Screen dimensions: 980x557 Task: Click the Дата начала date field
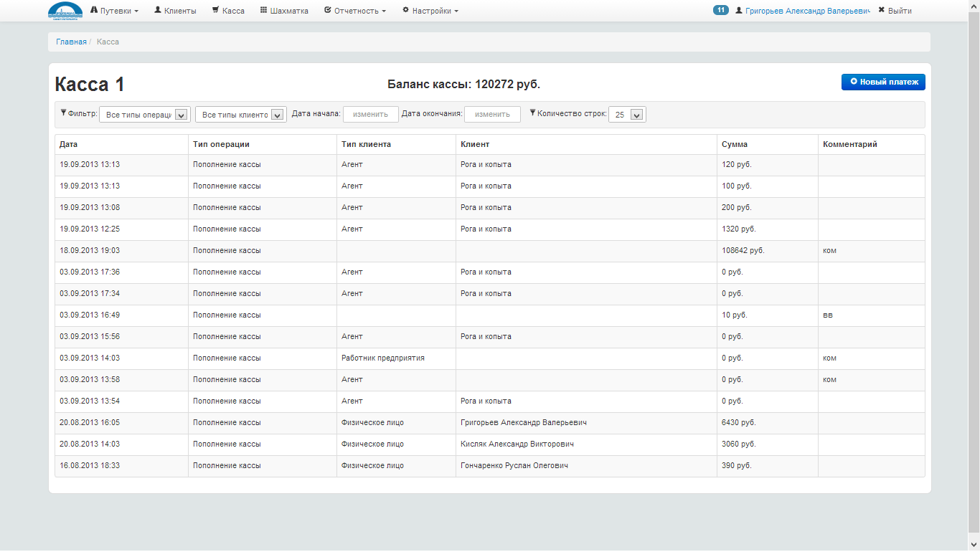371,114
